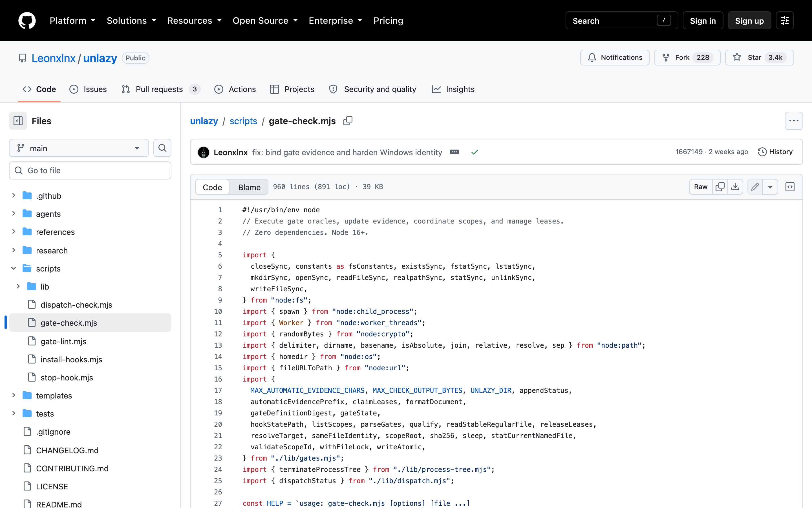Select line number 10 in the code
The image size is (812, 508).
pyautogui.click(x=218, y=312)
